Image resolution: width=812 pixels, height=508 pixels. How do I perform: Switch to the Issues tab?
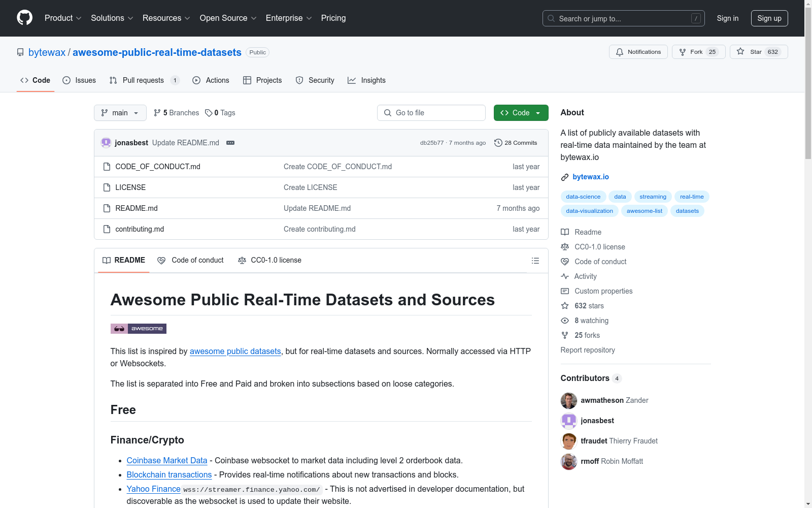point(79,80)
